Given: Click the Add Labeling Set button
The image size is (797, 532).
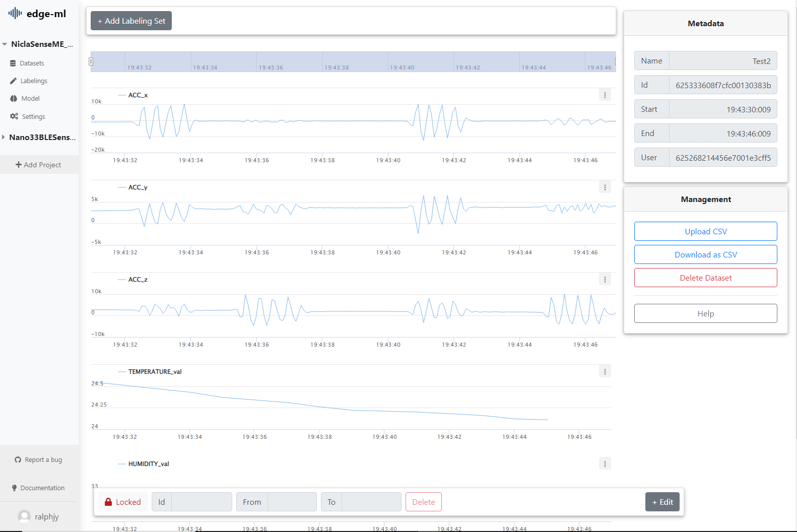Looking at the screenshot, I should coord(131,21).
